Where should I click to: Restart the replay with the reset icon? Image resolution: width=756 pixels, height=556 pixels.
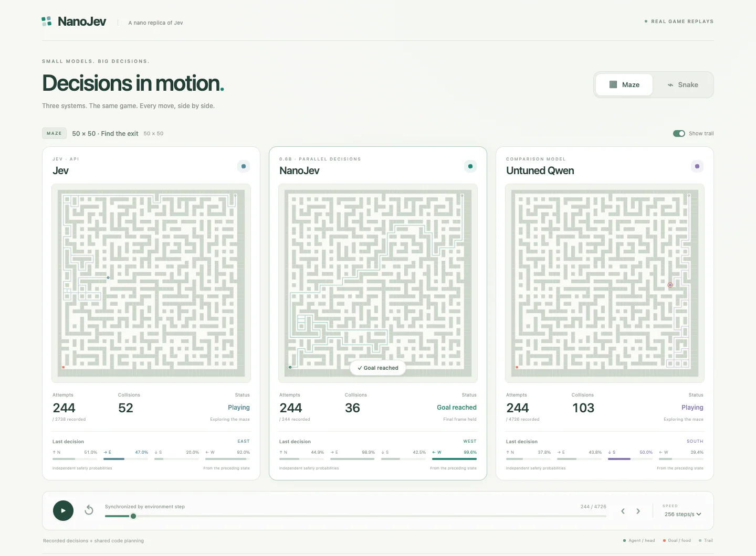coord(89,510)
